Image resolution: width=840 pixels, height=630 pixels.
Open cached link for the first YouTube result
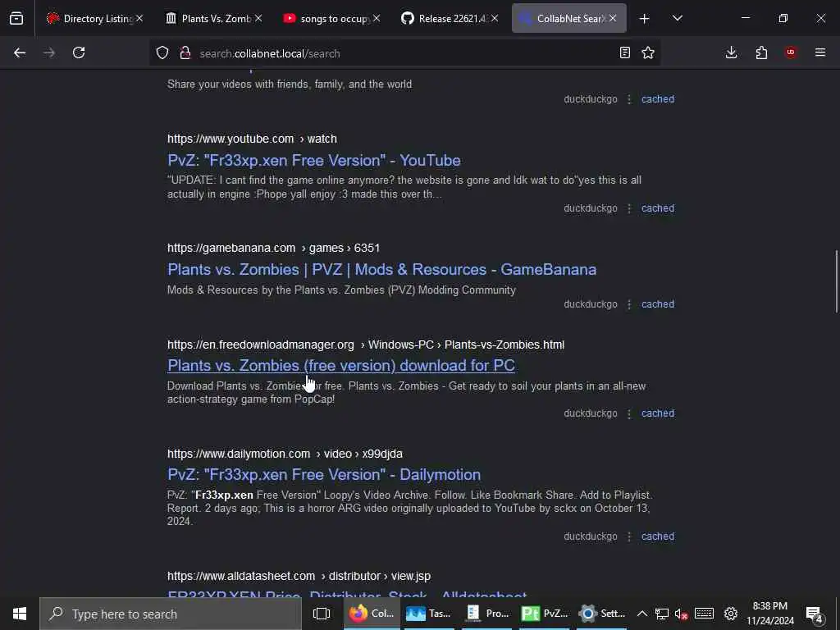tap(658, 99)
